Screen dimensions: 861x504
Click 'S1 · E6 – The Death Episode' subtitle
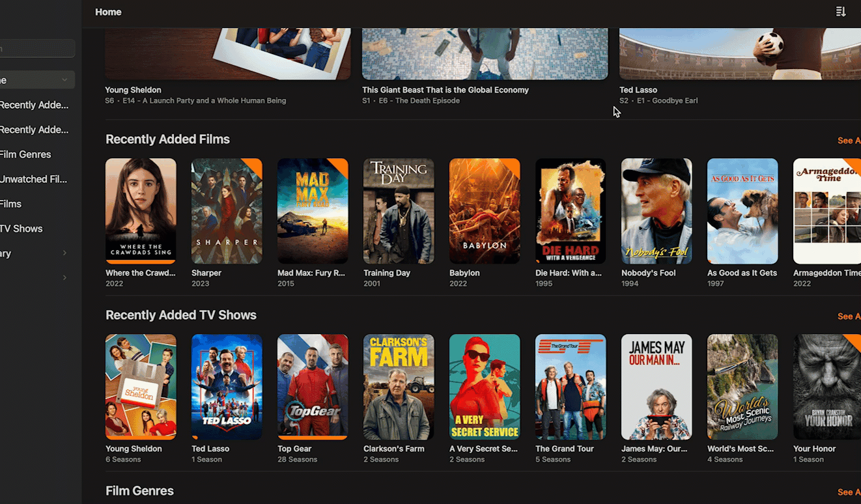pos(411,101)
